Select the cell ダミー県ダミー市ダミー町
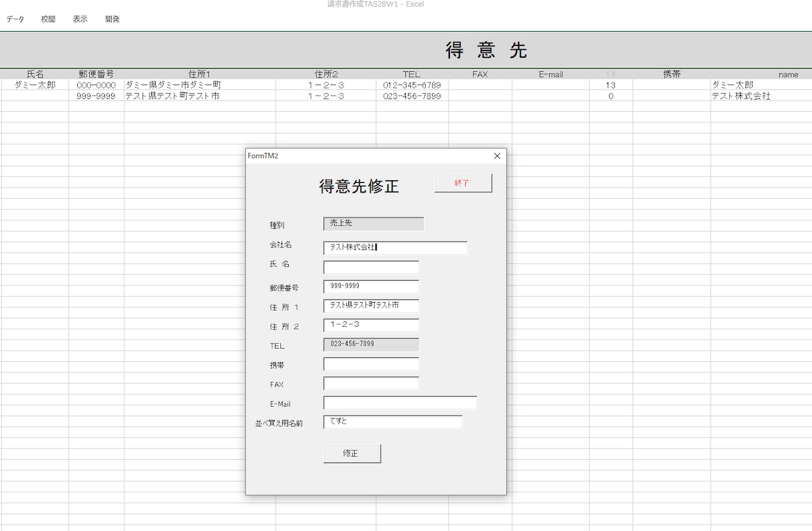The image size is (812, 531). (x=200, y=85)
